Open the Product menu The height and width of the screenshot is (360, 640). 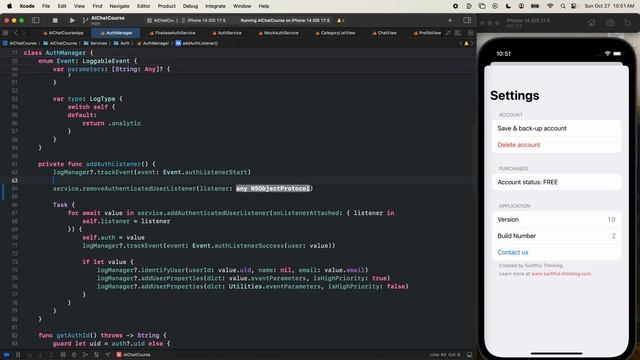pos(167,6)
